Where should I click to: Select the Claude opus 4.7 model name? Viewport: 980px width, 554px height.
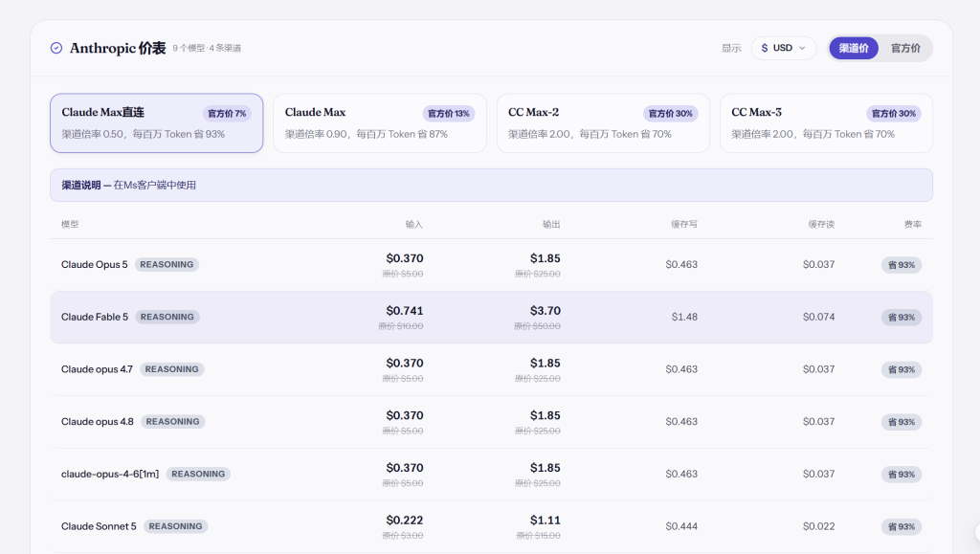pyautogui.click(x=97, y=369)
